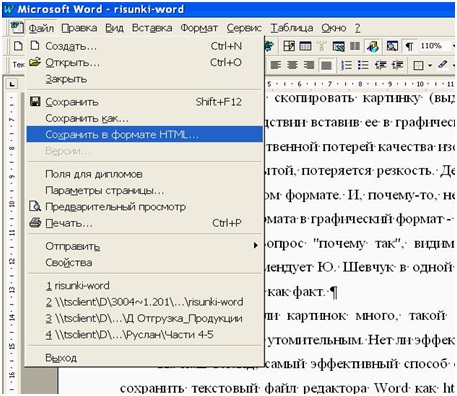Open the Вид menu
457x396 pixels.
click(x=114, y=28)
